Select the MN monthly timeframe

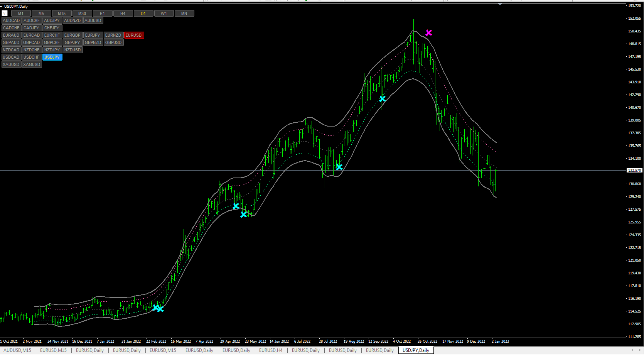tap(184, 14)
